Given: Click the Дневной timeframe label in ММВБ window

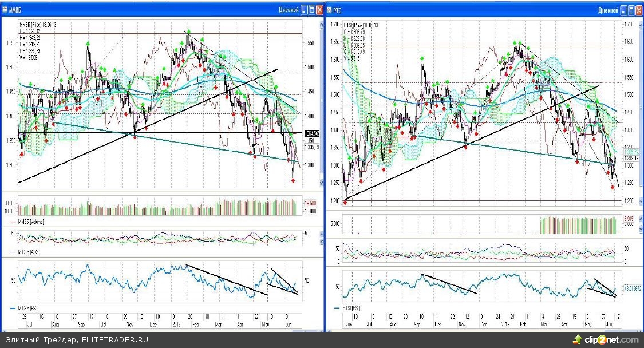Looking at the screenshot, I should (x=287, y=10).
